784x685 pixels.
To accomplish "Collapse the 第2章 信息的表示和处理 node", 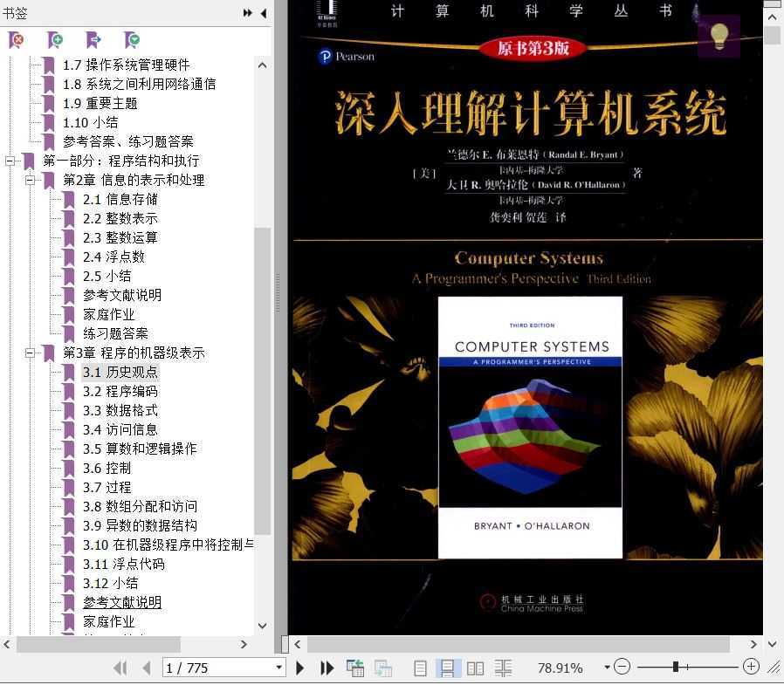I will pos(30,180).
